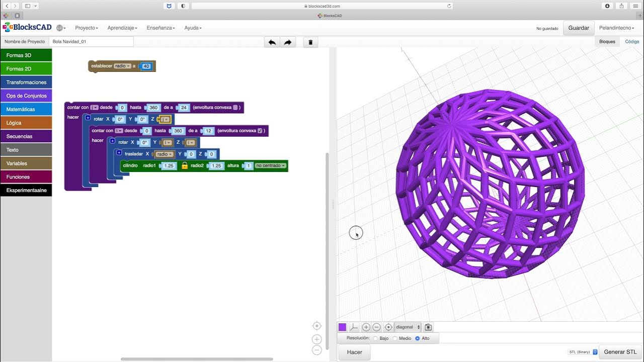Open the Aprendizaje menu
This screenshot has width=644, height=362.
tap(123, 28)
